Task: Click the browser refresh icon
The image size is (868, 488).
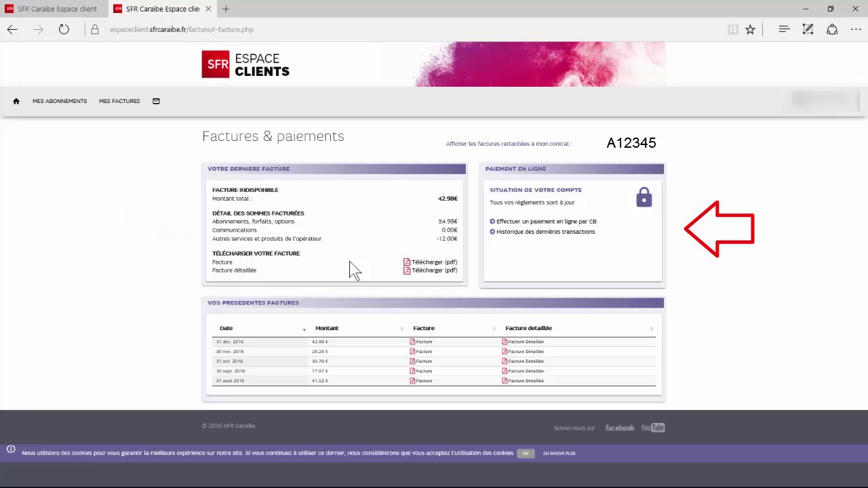Action: point(63,29)
